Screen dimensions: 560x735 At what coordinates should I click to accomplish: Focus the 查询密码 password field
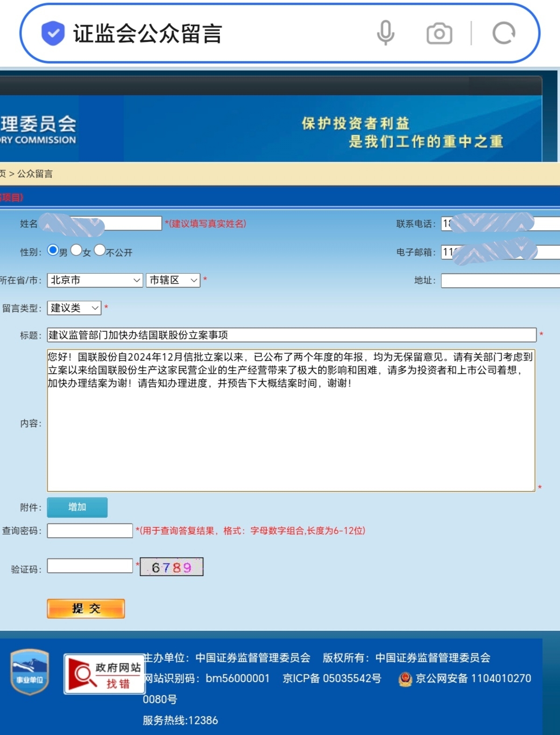click(x=90, y=530)
